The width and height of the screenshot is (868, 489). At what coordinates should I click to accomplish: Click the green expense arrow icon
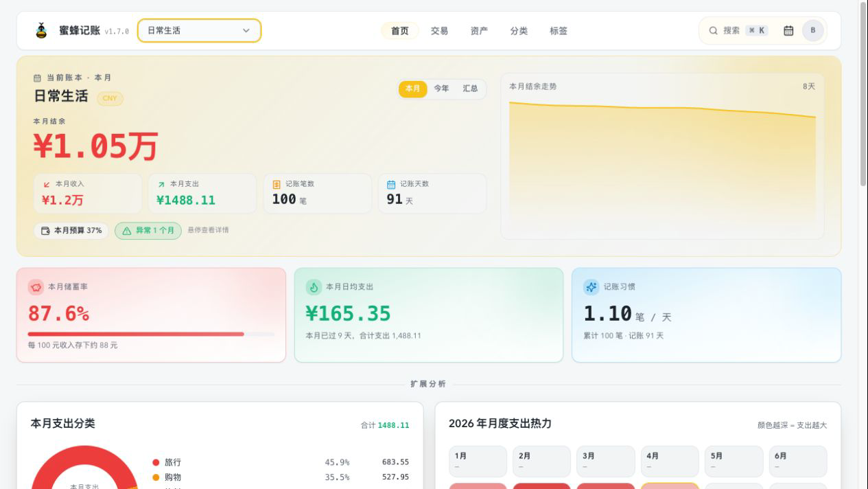point(161,184)
